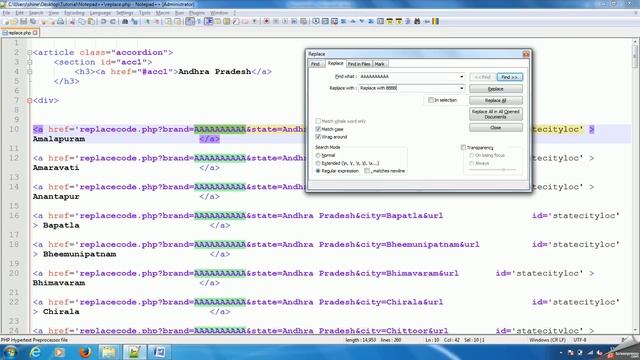Enable the In selection checkbox
Image resolution: width=640 pixels, height=360 pixels.
point(431,100)
